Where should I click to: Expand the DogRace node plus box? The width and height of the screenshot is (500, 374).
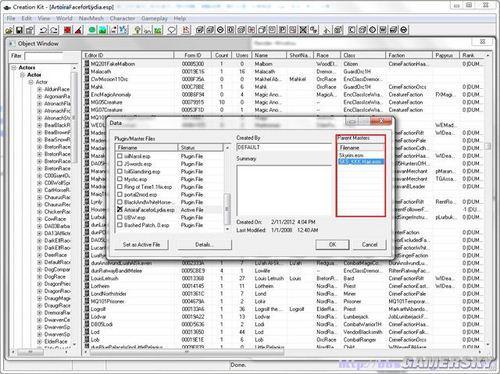(x=39, y=277)
